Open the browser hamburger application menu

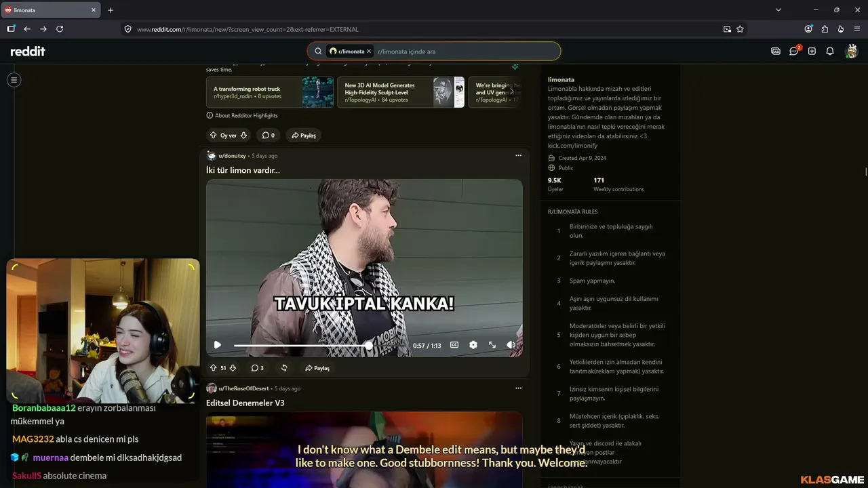(856, 29)
